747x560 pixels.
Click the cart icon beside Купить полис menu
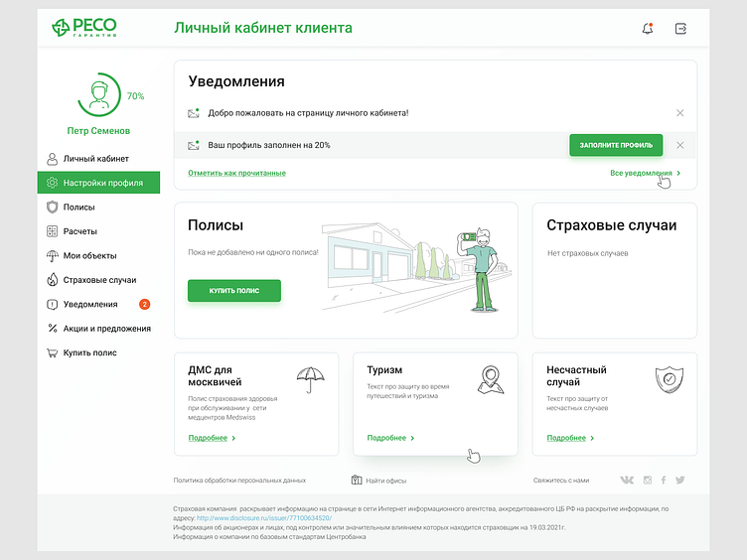52,352
